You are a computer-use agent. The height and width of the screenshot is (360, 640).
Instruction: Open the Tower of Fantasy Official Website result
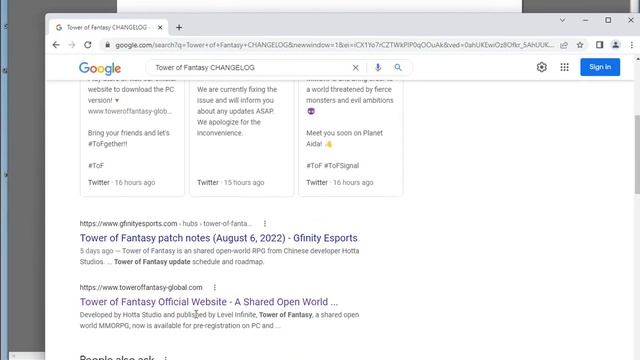(x=209, y=302)
